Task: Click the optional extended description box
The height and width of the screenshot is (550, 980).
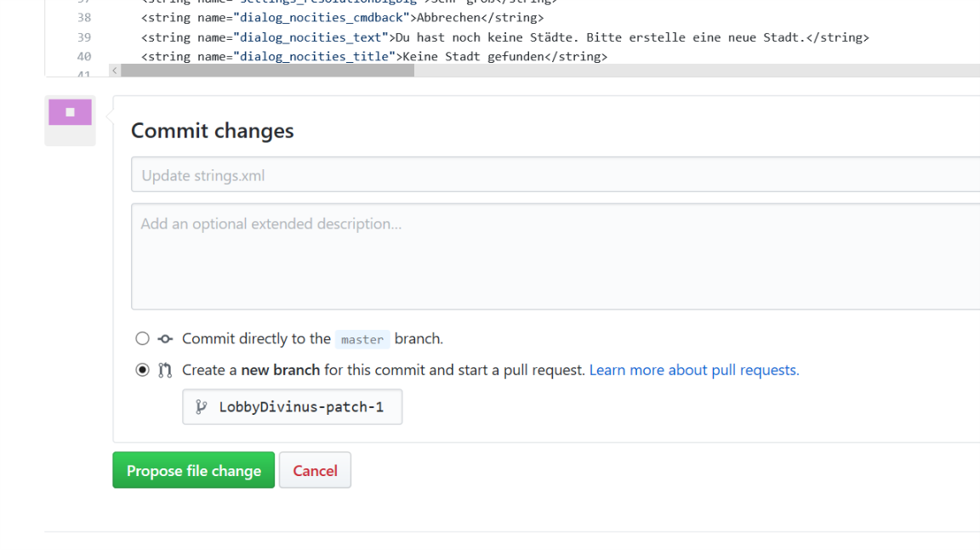Action: coord(556,257)
